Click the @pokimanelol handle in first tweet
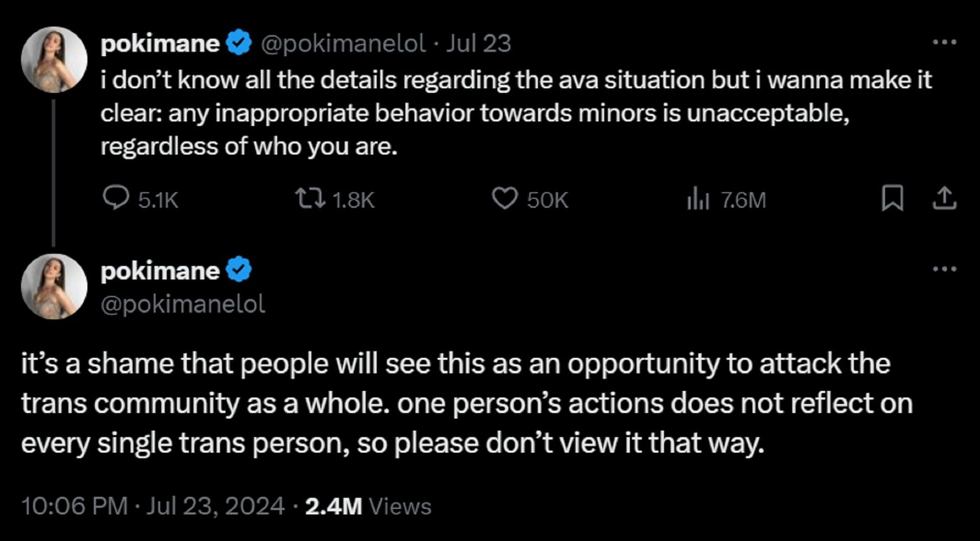 click(x=343, y=43)
